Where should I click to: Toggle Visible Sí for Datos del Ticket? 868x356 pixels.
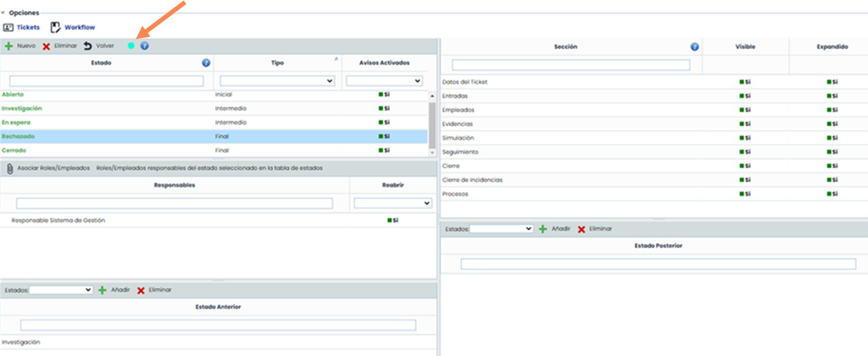point(745,82)
